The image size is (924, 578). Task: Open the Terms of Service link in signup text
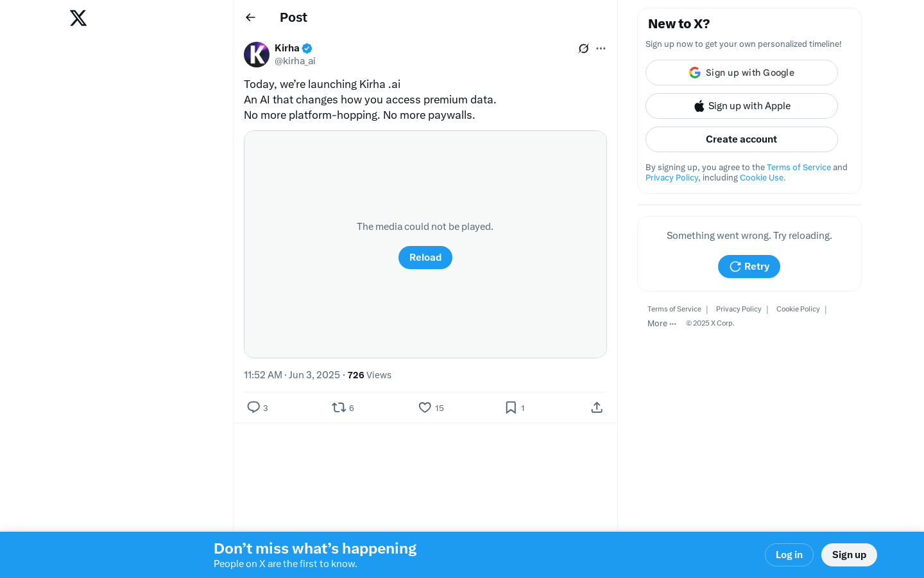pos(799,167)
